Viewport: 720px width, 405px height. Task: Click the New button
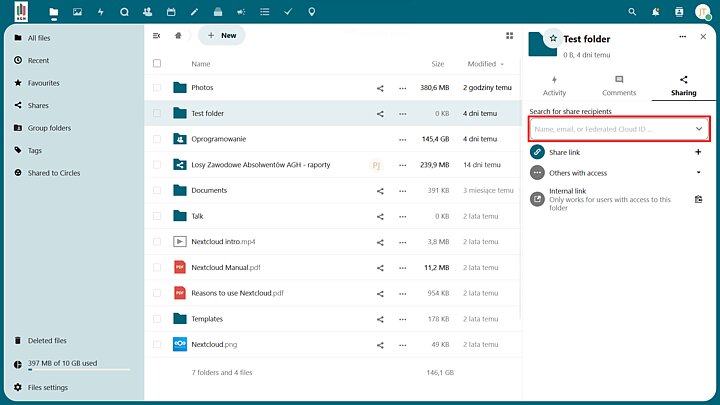tap(221, 35)
